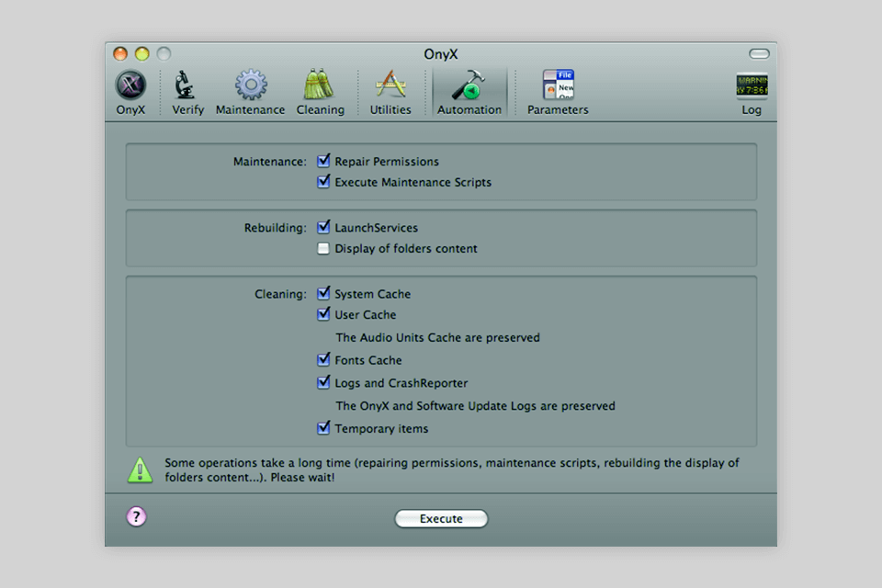The width and height of the screenshot is (882, 588).
Task: Show the Log toolbar icon
Action: (752, 86)
